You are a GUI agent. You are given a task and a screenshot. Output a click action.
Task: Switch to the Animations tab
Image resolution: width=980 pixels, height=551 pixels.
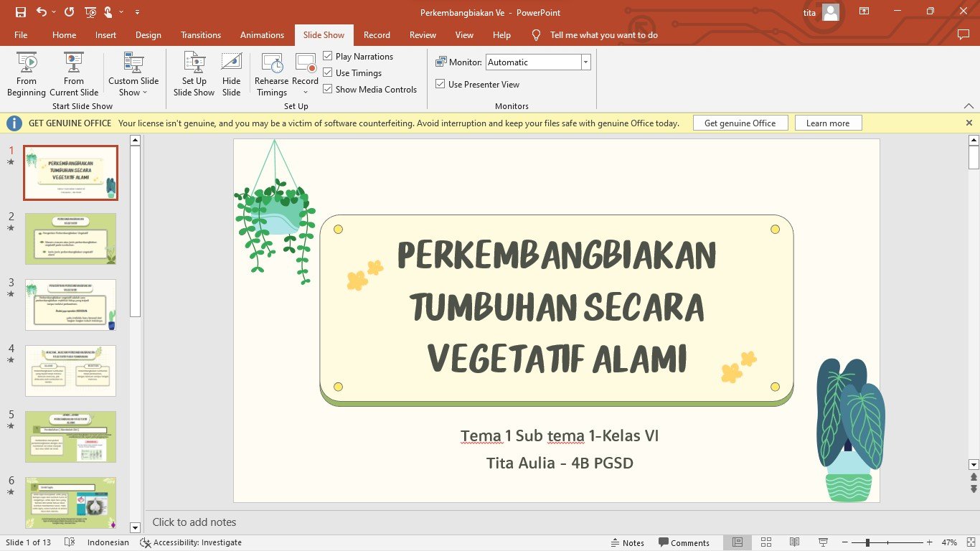[262, 34]
